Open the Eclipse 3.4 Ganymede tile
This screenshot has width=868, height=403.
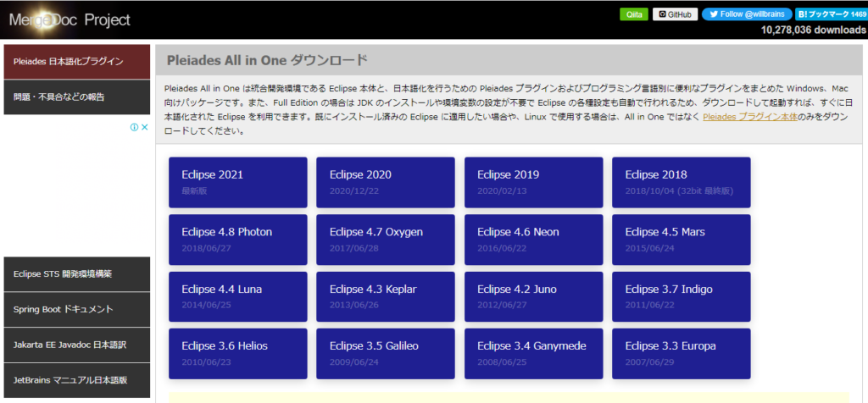pos(534,354)
